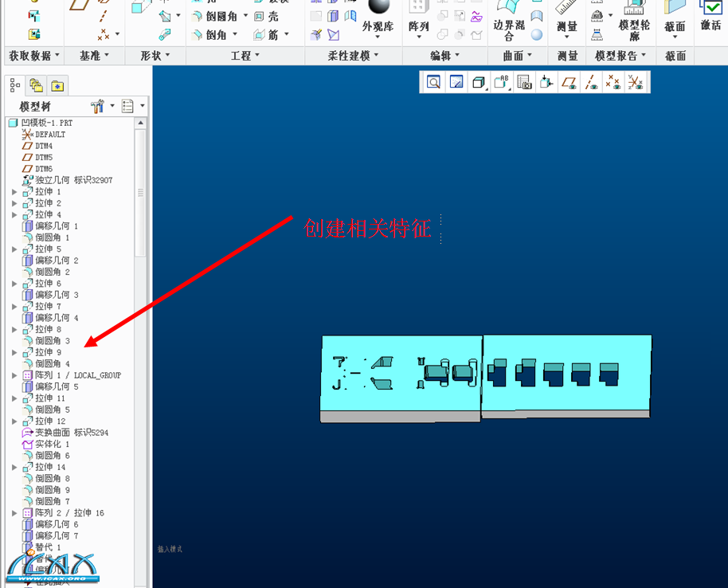Select 凹模板-1.PRT root node
The width and height of the screenshot is (728, 588).
(41, 123)
